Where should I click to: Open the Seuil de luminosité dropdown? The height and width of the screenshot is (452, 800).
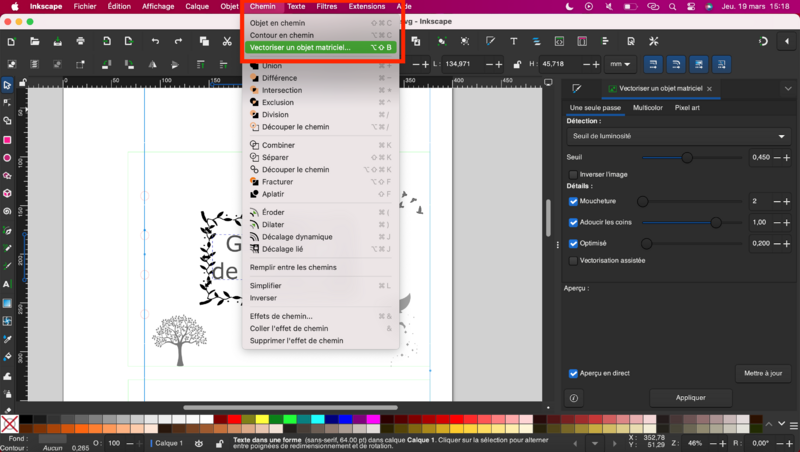point(678,136)
